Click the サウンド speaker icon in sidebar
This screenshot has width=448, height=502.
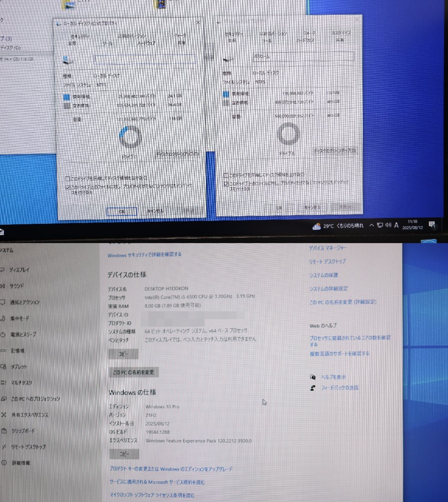(x=3, y=287)
